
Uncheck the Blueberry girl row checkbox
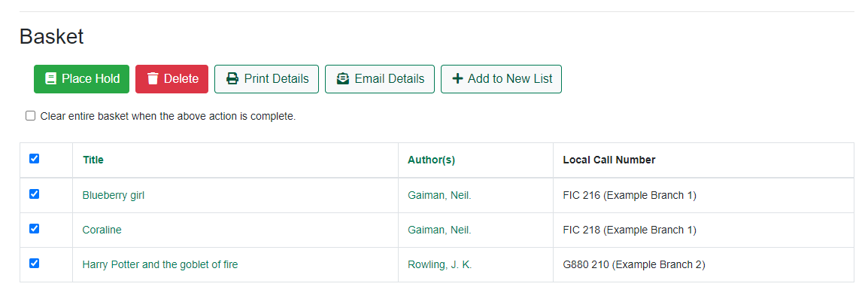pos(34,194)
